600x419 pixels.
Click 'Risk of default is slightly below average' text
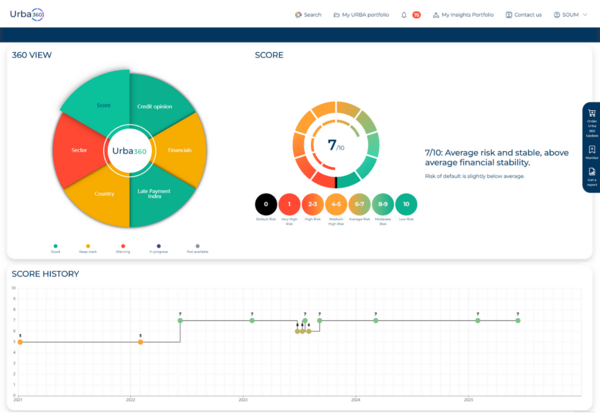(474, 176)
